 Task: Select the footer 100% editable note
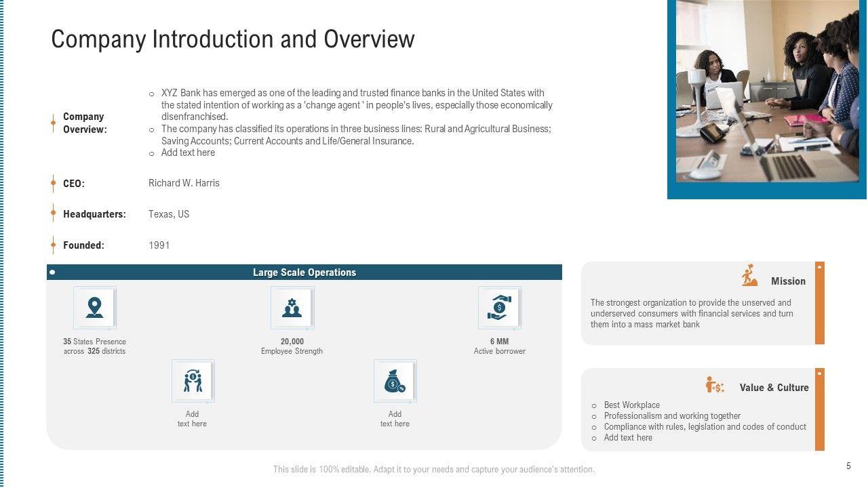pyautogui.click(x=434, y=469)
